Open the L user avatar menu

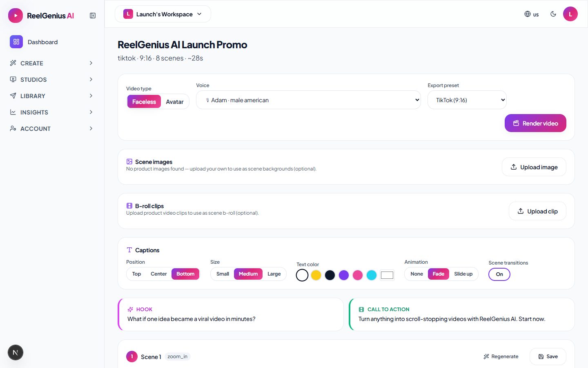tap(570, 14)
